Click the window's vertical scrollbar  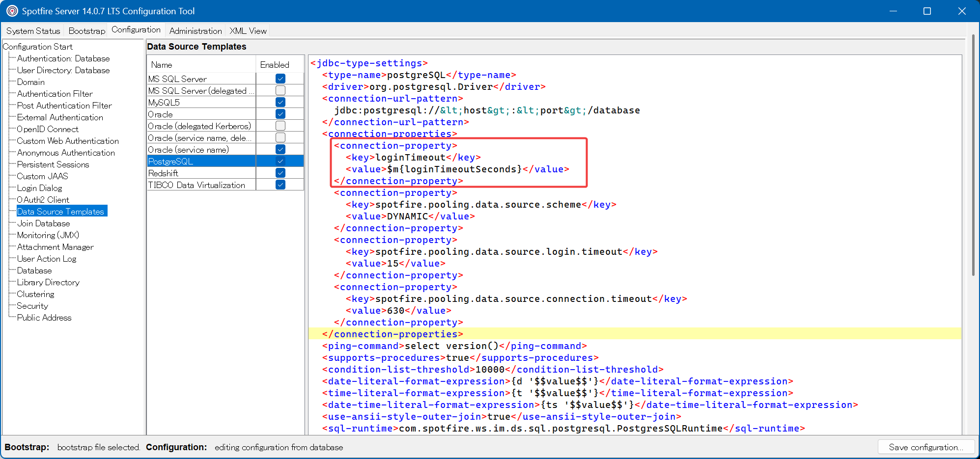point(973,155)
